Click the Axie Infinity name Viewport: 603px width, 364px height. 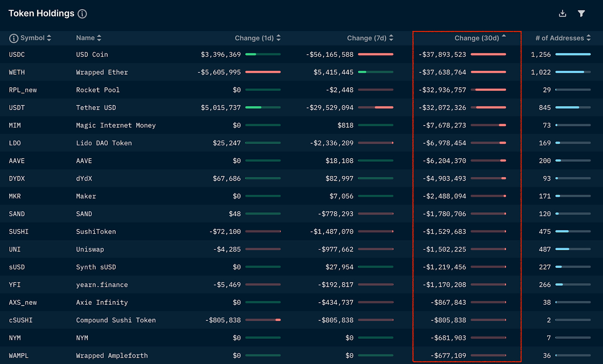(x=102, y=303)
